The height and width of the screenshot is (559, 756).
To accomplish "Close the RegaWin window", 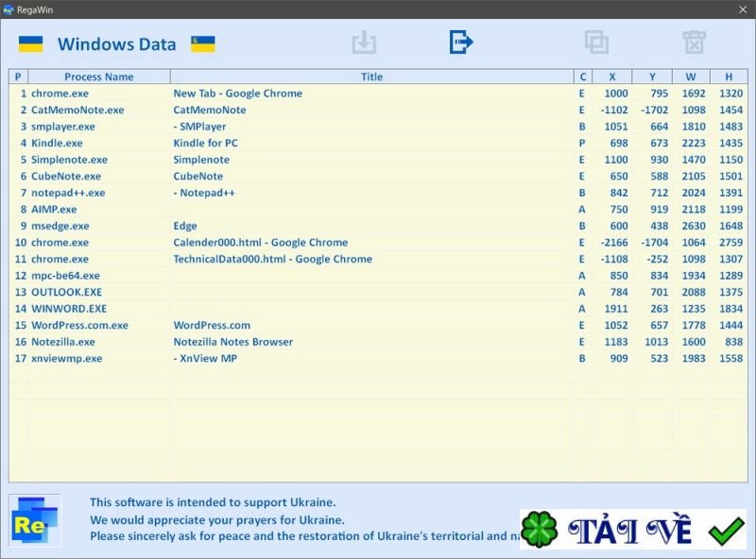I will point(743,9).
